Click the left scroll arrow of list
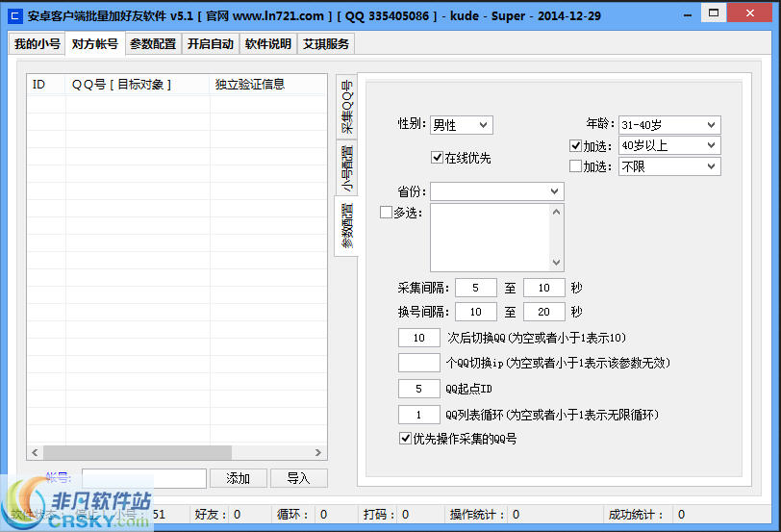Viewport: 781px width, 532px height. 35,452
